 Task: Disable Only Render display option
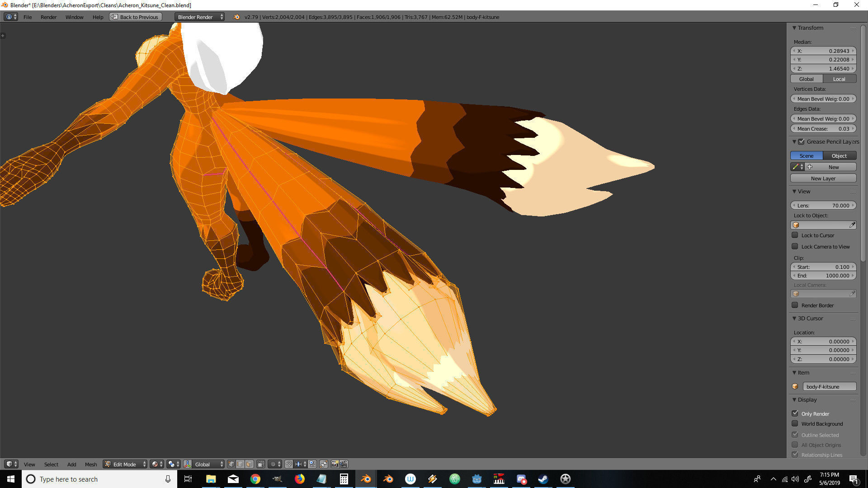(x=795, y=413)
